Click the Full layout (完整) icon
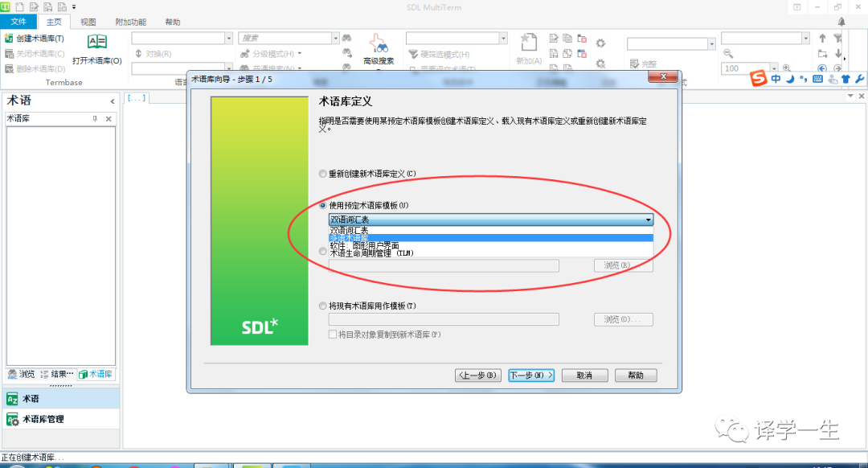This screenshot has width=868, height=468. [x=634, y=64]
